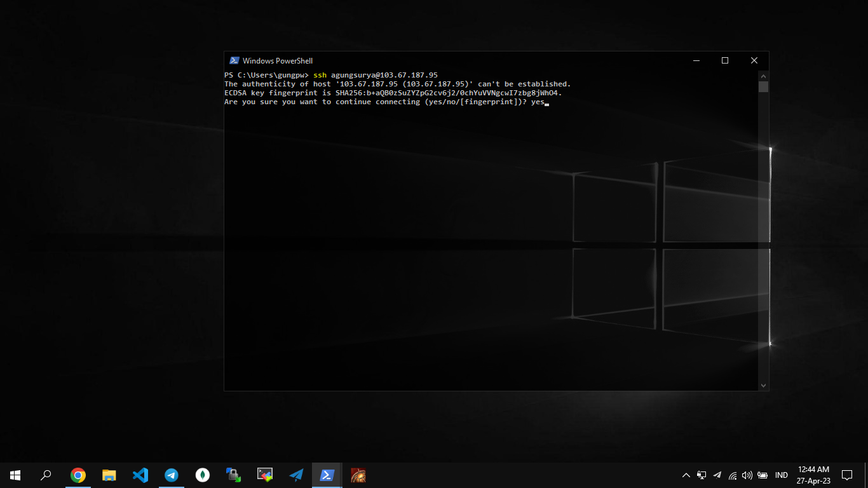
Task: Open the notification Action Center
Action: pyautogui.click(x=847, y=475)
